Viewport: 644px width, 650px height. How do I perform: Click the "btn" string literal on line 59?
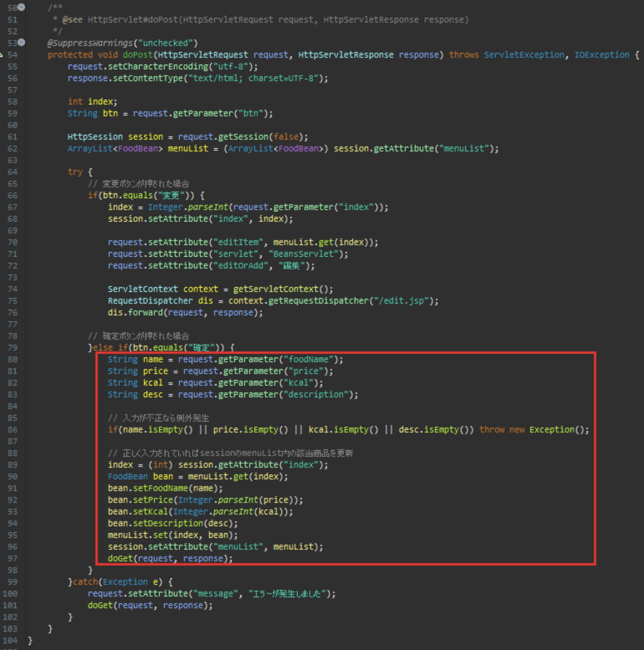(x=251, y=114)
